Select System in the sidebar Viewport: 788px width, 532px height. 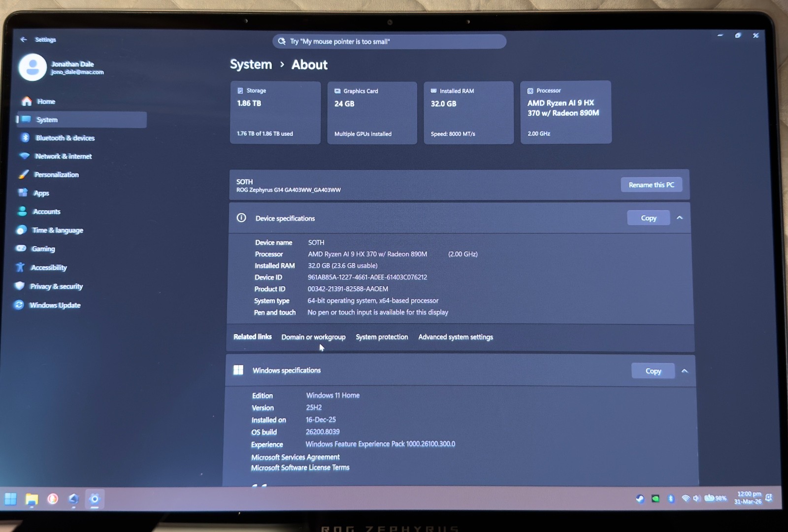click(81, 120)
